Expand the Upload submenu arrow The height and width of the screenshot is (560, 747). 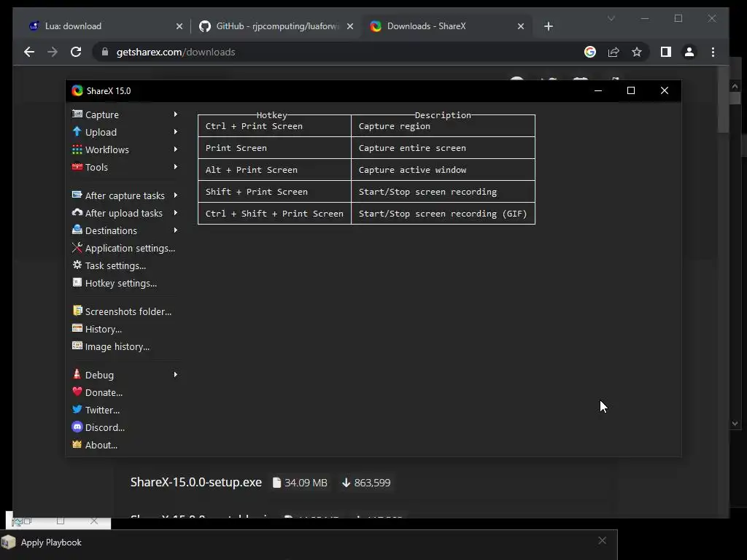pyautogui.click(x=176, y=132)
